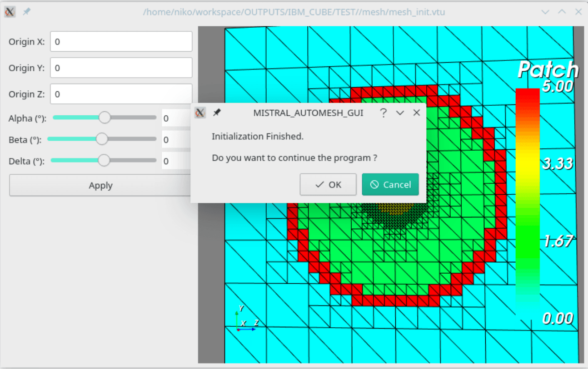Image resolution: width=588 pixels, height=369 pixels.
Task: Click the pin icon in main title bar
Action: 27,12
